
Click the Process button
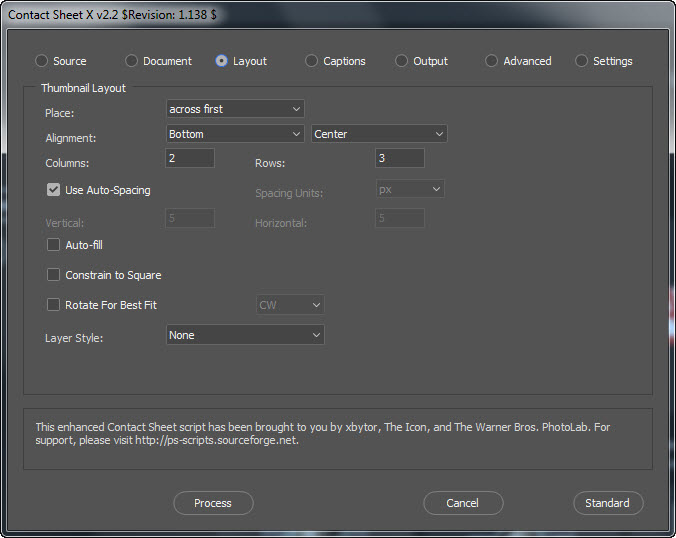click(213, 503)
